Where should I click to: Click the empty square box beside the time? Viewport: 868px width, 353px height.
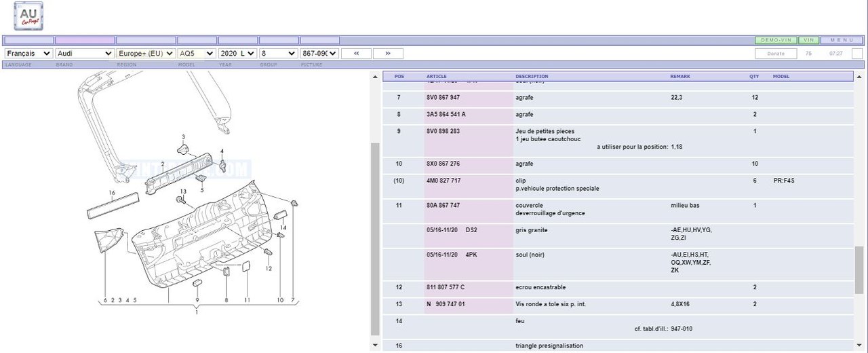coord(857,54)
